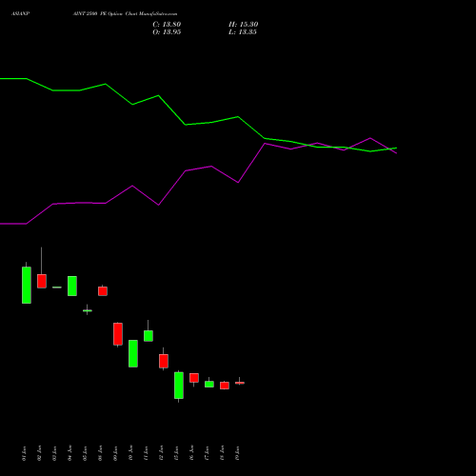Screen dimensions: 476x476
Task: Select the red candle above the 18 date label
Action: 225,386
